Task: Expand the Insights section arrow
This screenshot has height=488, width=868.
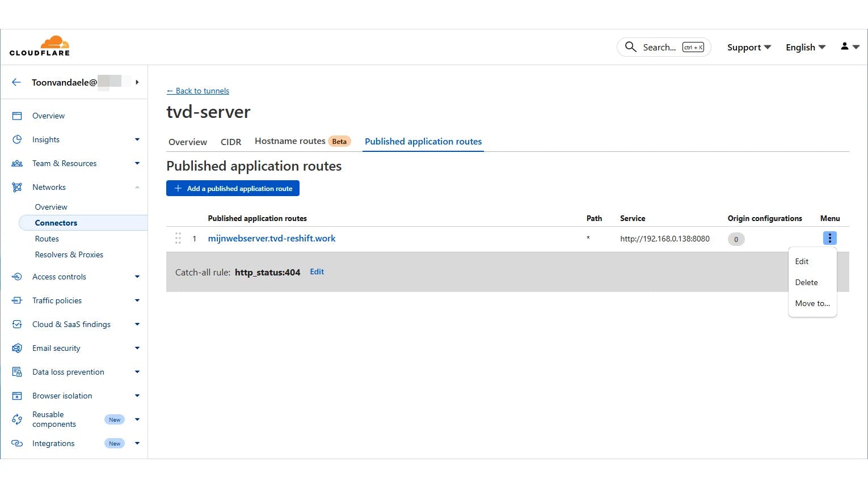Action: [x=137, y=139]
